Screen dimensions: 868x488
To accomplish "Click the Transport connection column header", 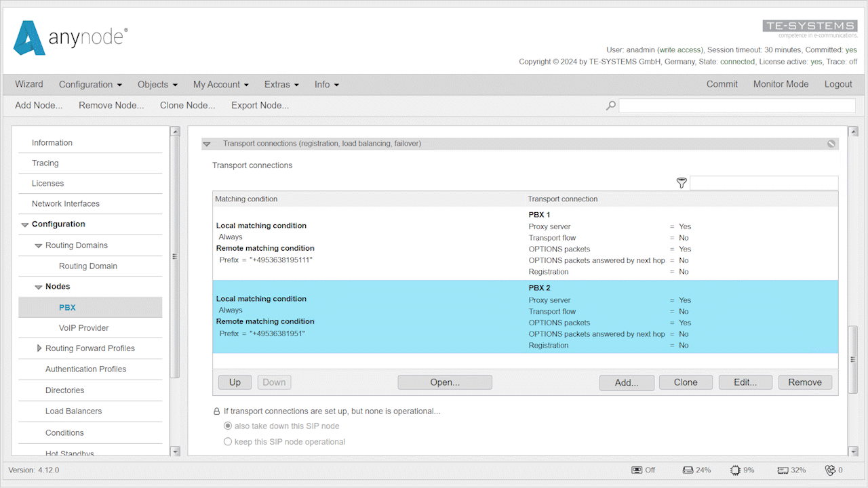I will tap(563, 199).
